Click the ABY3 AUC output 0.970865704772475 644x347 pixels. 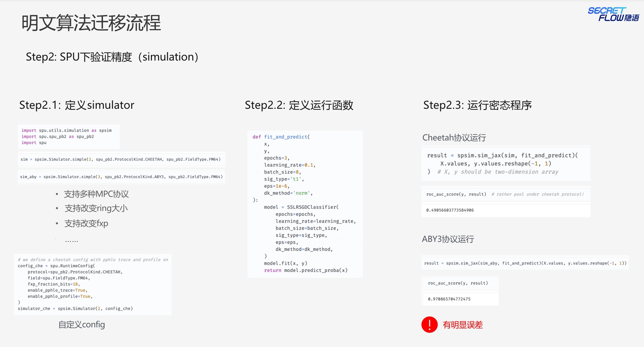449,299
